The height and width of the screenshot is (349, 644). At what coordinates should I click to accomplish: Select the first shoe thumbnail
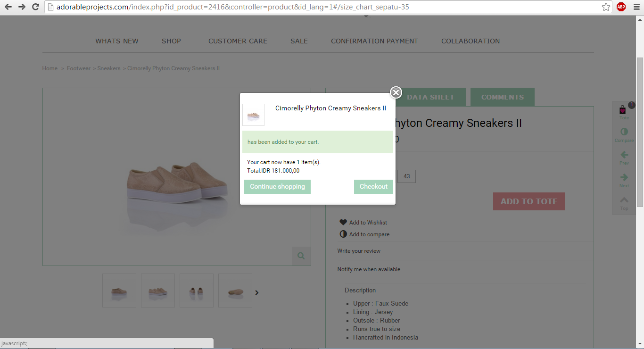119,291
